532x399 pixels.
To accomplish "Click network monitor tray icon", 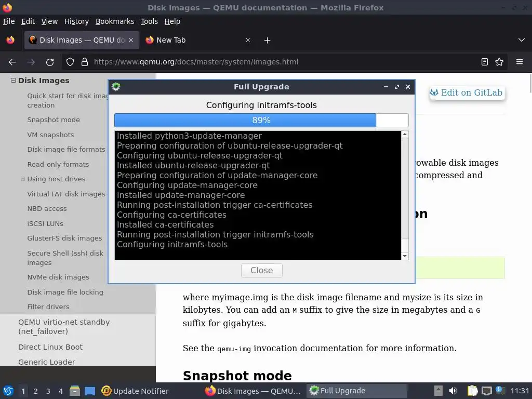I will 487,391.
